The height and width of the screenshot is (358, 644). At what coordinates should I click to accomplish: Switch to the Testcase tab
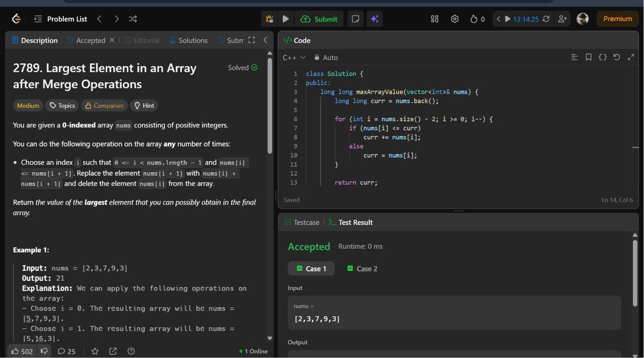pyautogui.click(x=302, y=222)
